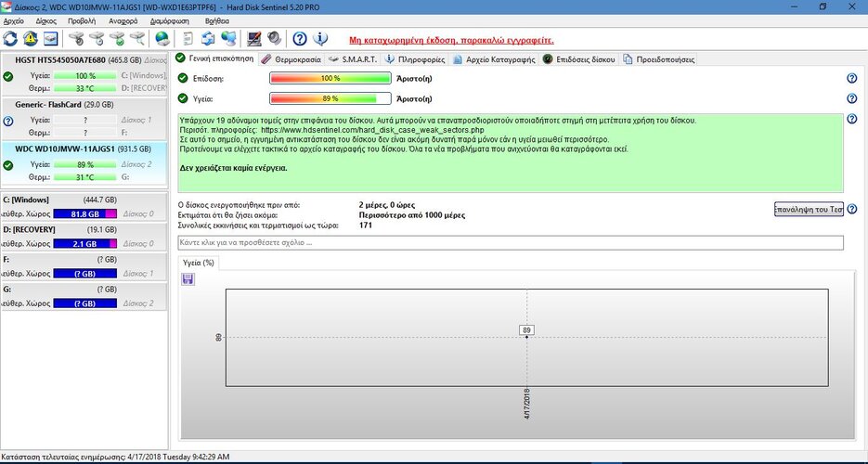Switch to the Επιδόσεις δίσκου tab

tap(579, 59)
